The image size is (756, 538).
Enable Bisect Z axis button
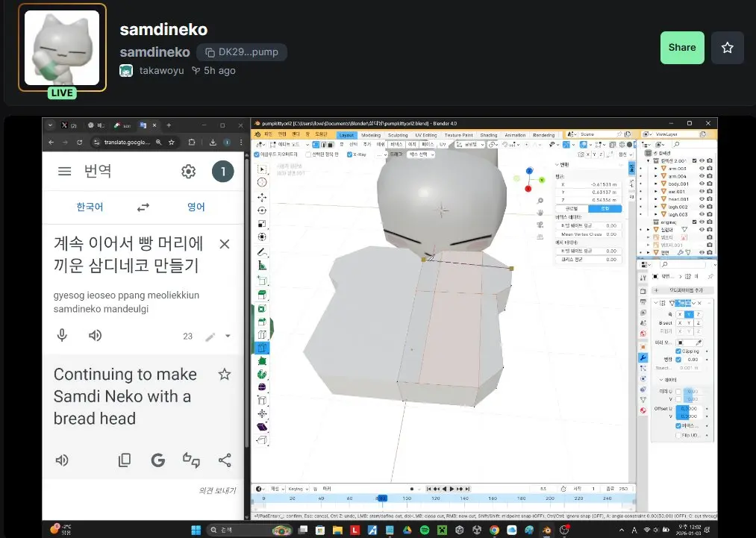[x=698, y=323]
